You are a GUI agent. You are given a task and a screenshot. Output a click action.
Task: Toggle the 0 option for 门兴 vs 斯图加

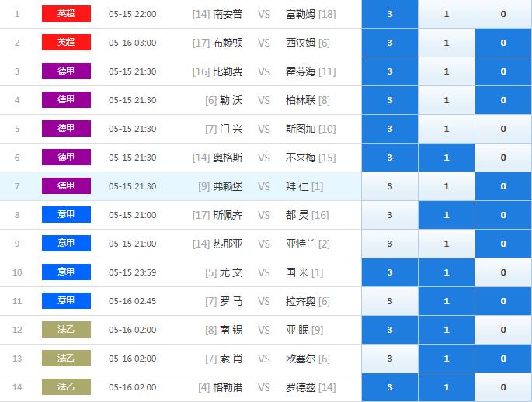click(503, 129)
